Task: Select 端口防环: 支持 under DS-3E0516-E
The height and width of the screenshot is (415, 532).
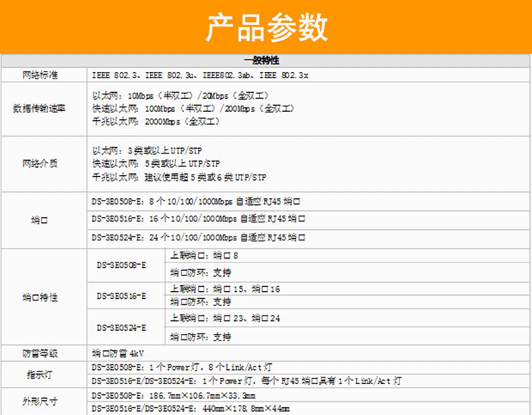Action: click(x=201, y=302)
